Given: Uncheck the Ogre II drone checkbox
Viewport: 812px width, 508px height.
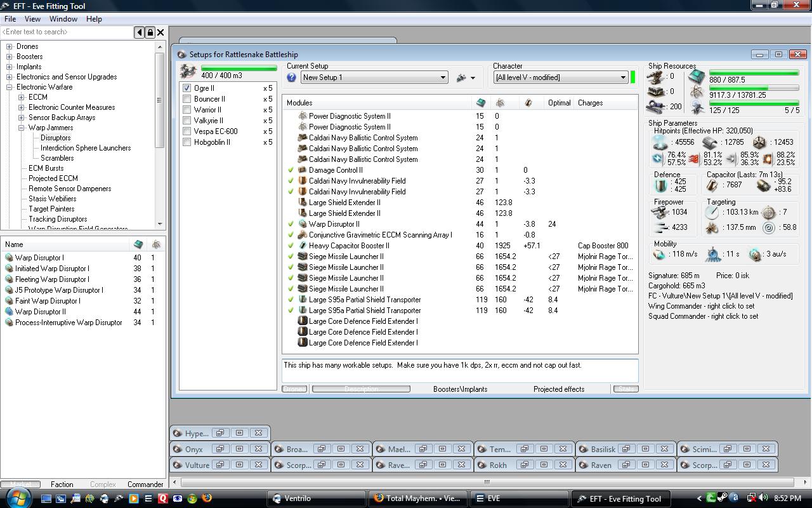Looking at the screenshot, I should click(x=187, y=88).
